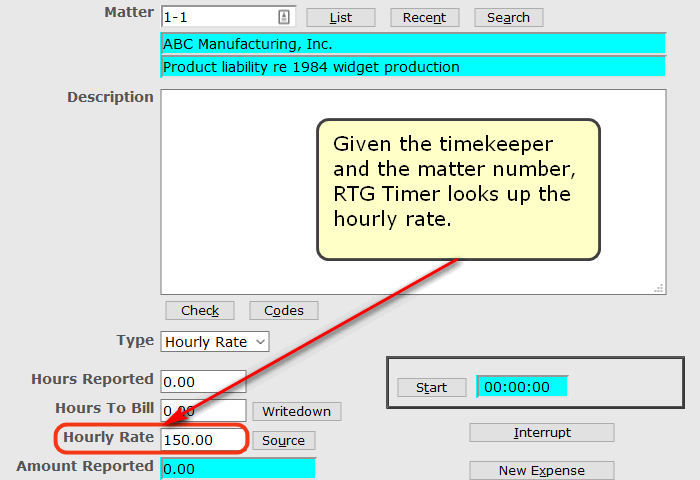Open the matter Search button
The height and width of the screenshot is (480, 700).
tap(508, 17)
